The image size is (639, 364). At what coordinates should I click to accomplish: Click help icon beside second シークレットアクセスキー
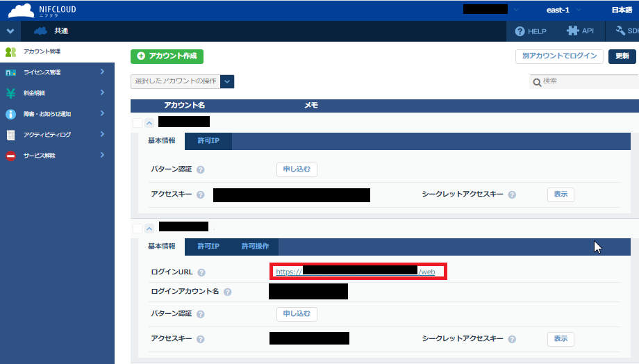click(x=512, y=339)
